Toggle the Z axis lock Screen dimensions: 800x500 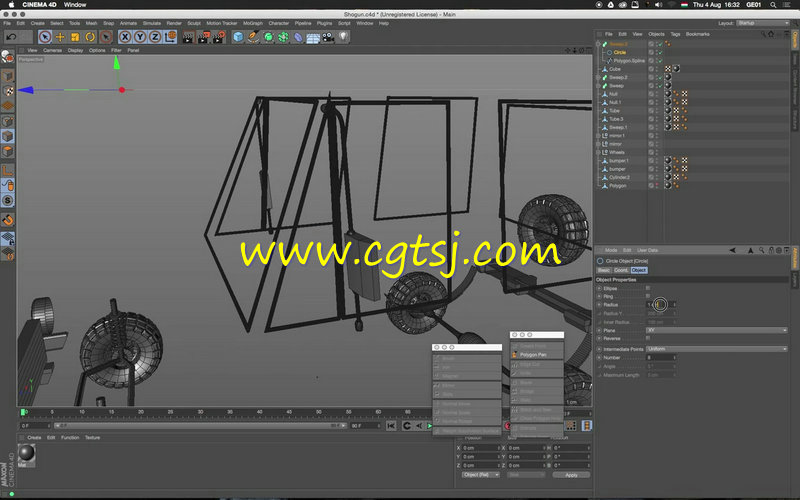point(155,37)
